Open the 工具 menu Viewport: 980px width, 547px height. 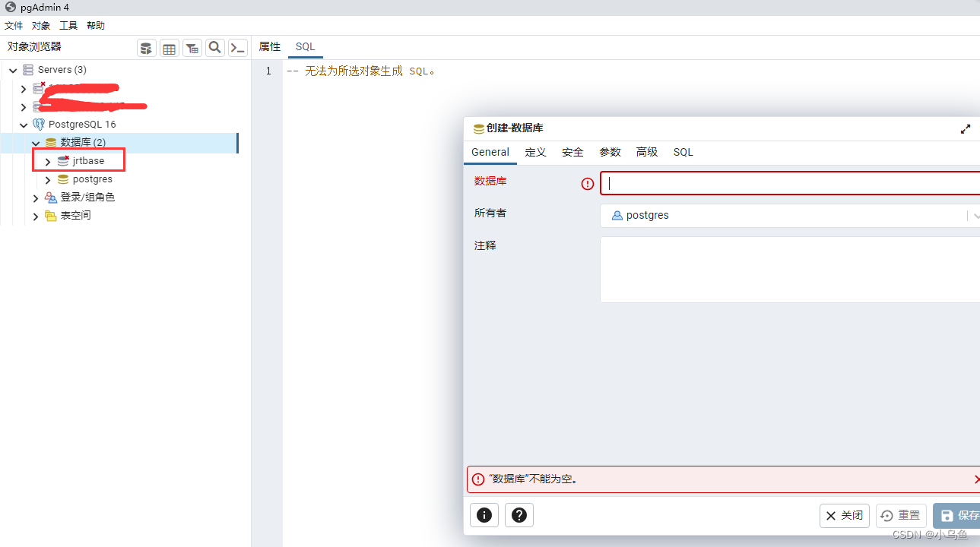(x=68, y=26)
